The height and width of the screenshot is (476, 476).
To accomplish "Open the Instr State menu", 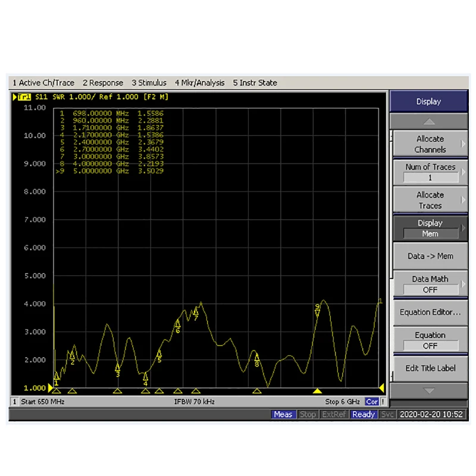I will [x=255, y=83].
